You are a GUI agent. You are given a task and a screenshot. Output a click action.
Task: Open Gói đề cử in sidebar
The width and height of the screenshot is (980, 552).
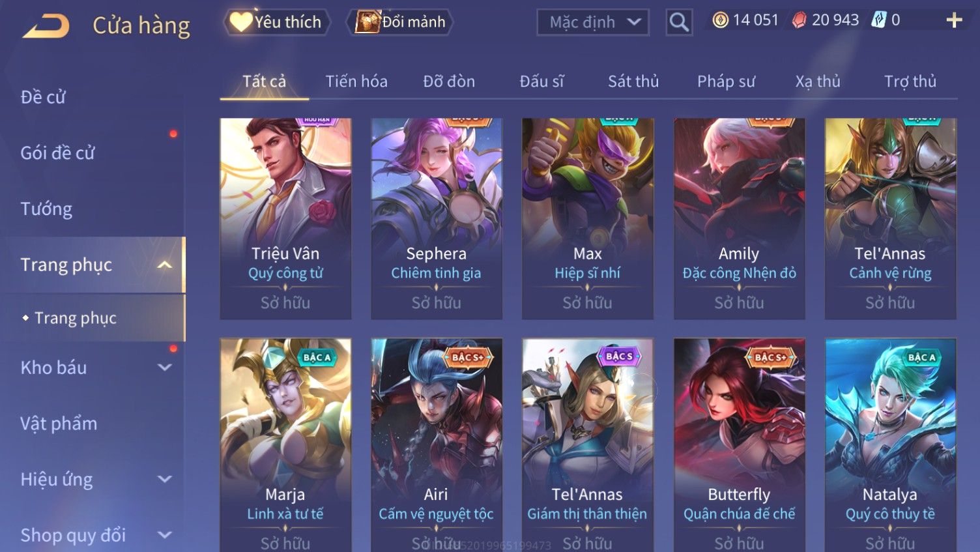tap(57, 153)
